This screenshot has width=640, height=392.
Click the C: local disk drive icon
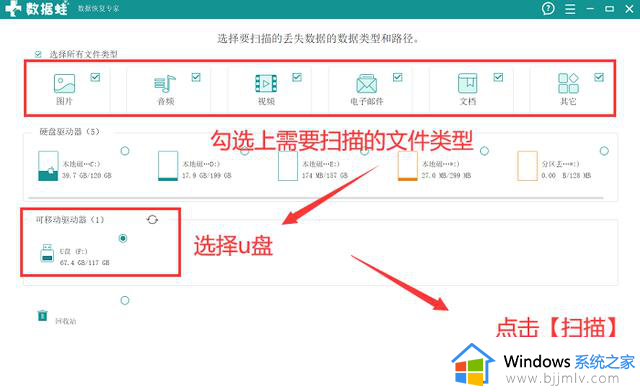(48, 166)
